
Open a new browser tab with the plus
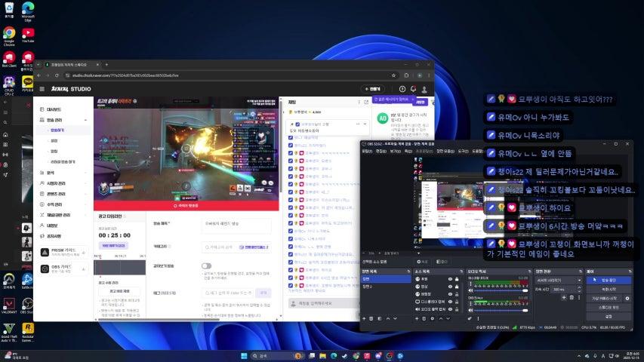click(106, 64)
